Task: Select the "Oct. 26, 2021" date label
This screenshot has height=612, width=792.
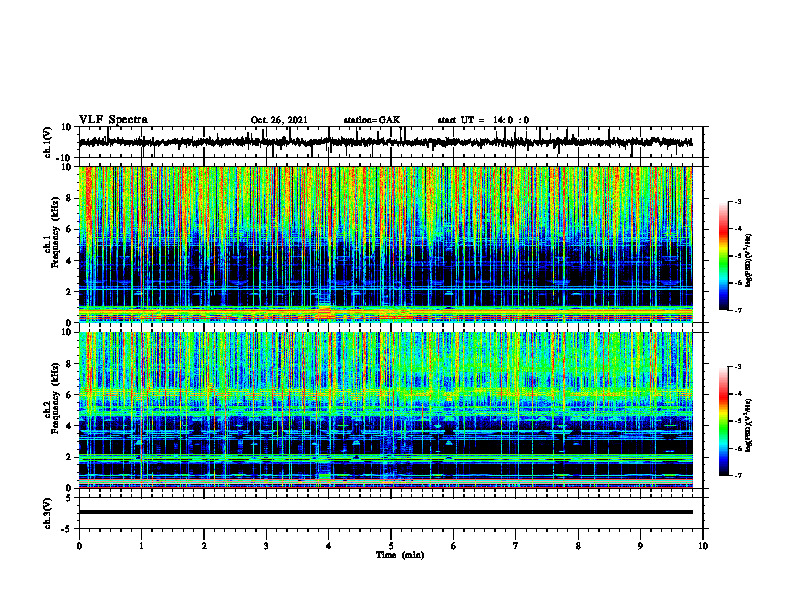Action: click(279, 120)
